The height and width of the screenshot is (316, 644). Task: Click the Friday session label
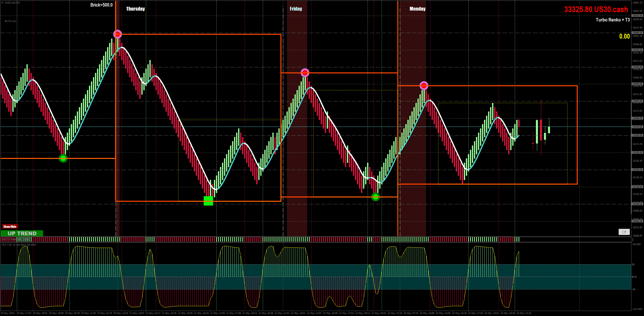(x=296, y=9)
